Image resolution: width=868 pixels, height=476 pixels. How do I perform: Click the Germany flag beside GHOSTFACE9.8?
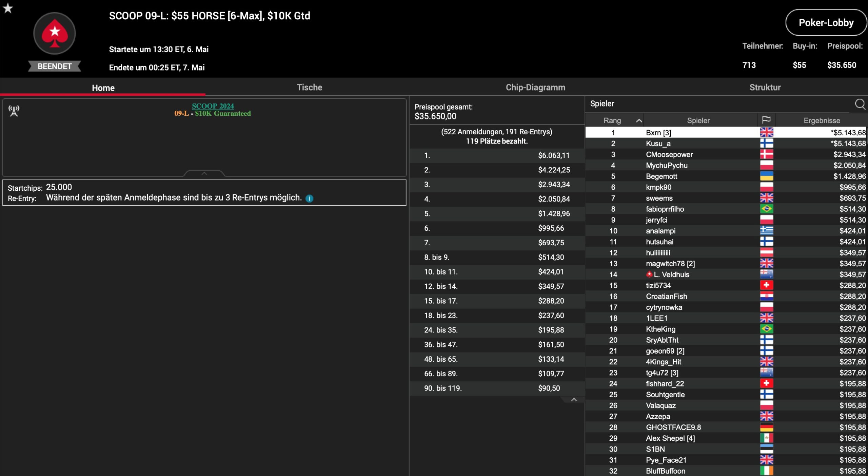(766, 427)
